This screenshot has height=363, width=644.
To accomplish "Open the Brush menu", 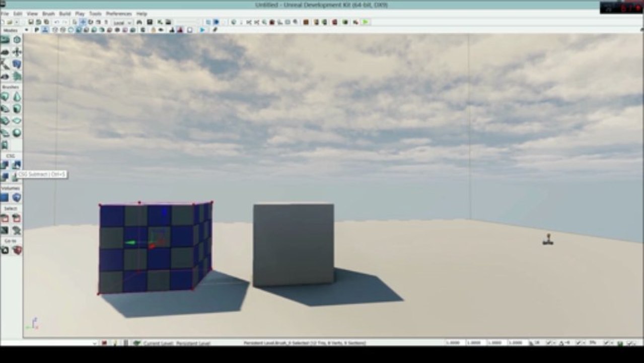I will pyautogui.click(x=48, y=14).
